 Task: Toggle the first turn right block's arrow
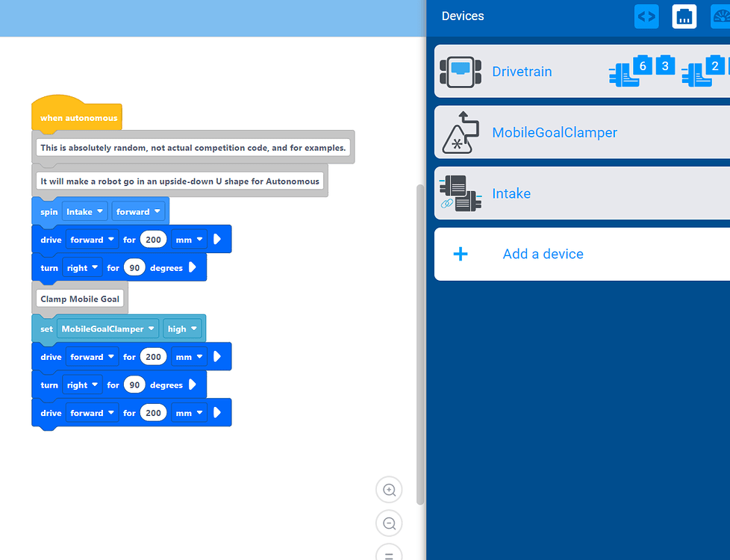tap(193, 267)
